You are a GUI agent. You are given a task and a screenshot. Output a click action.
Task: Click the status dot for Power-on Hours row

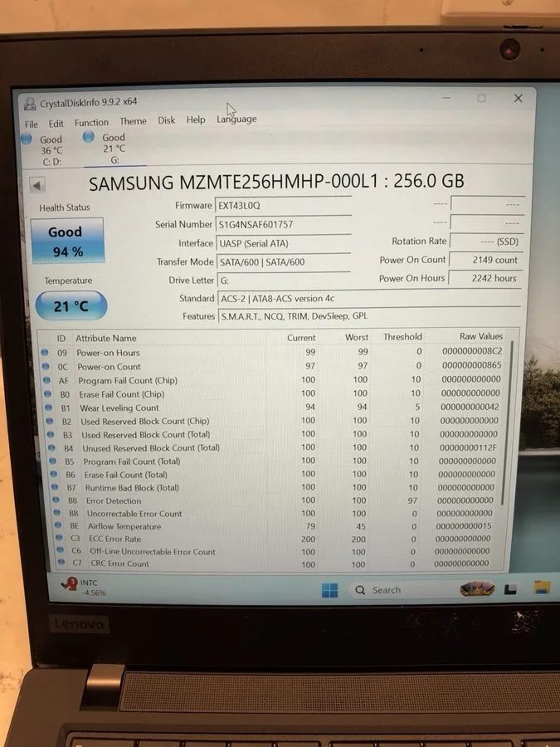coord(44,352)
